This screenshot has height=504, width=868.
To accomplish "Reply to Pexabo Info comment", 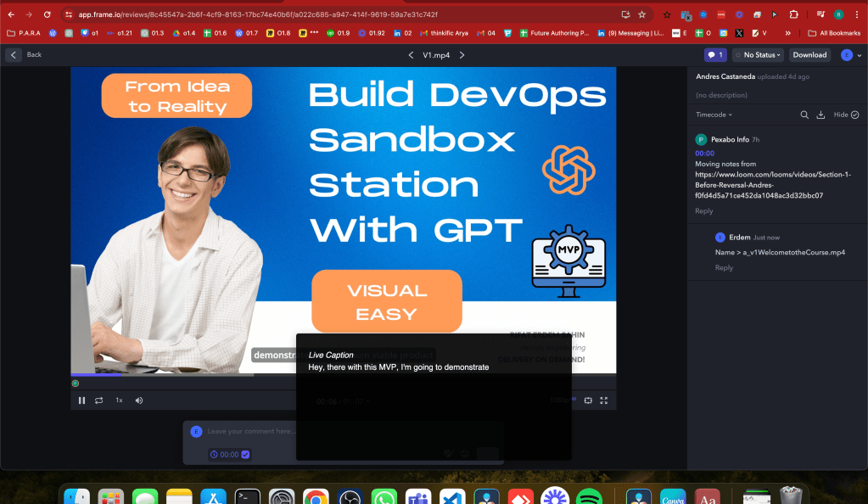I will (703, 211).
